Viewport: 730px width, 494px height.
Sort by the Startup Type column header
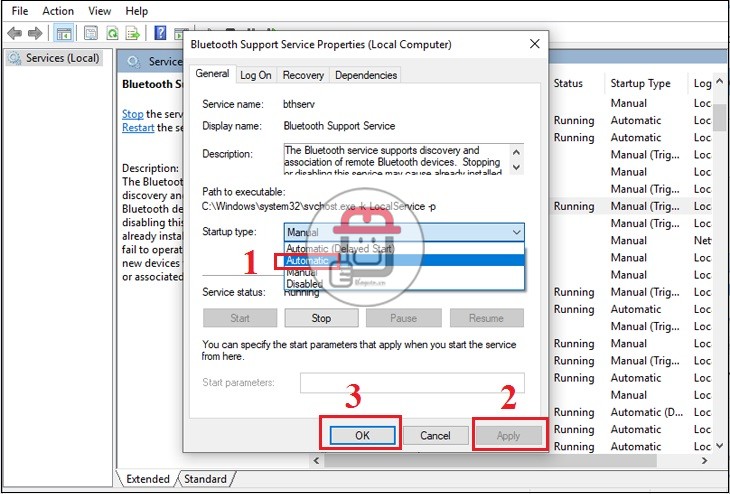[x=640, y=83]
